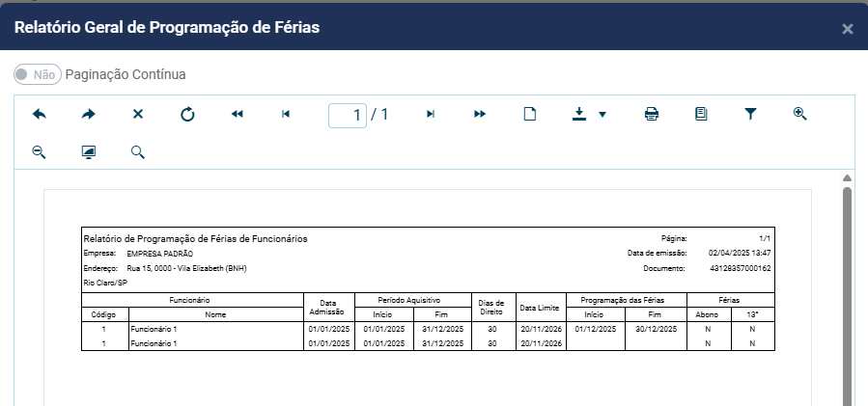Click the export download icon
Screen dimensions: 868x406
(x=579, y=114)
